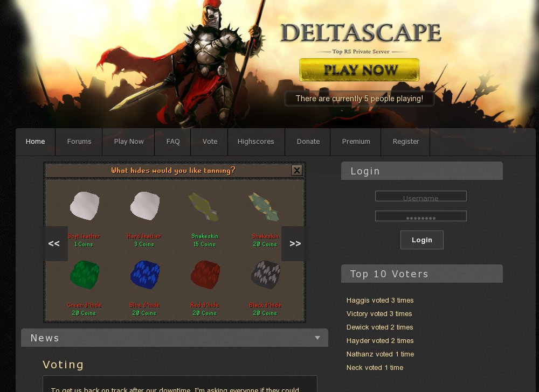Focus the Username input field

[x=421, y=196]
